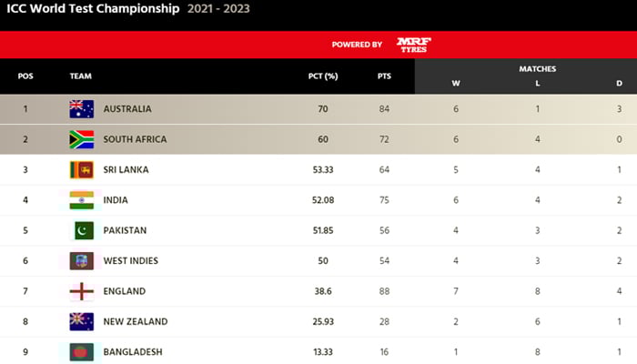The width and height of the screenshot is (637, 364).
Task: Open the AUSTRALIA team name link
Action: [127, 109]
